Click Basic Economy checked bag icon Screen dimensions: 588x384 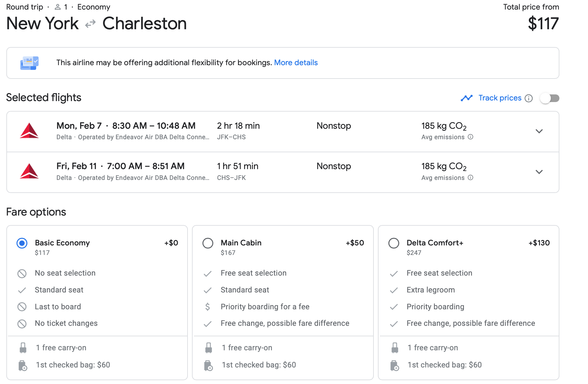pyautogui.click(x=23, y=365)
